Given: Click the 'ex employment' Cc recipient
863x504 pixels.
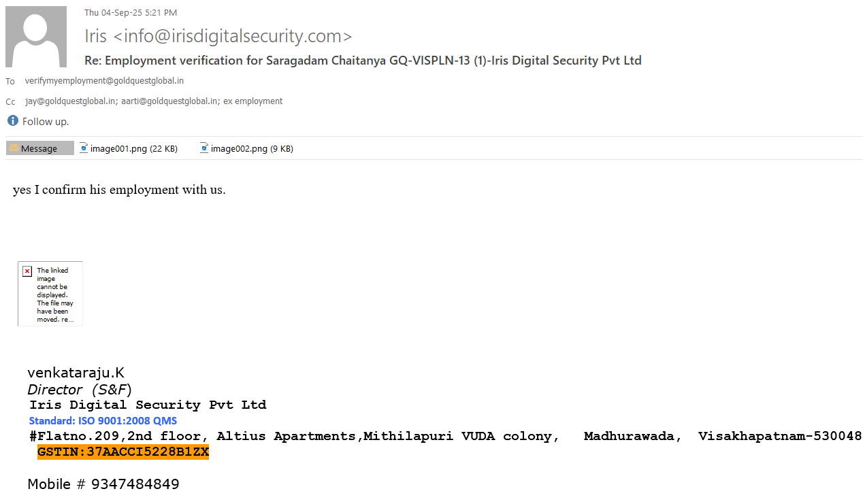Looking at the screenshot, I should pos(253,101).
